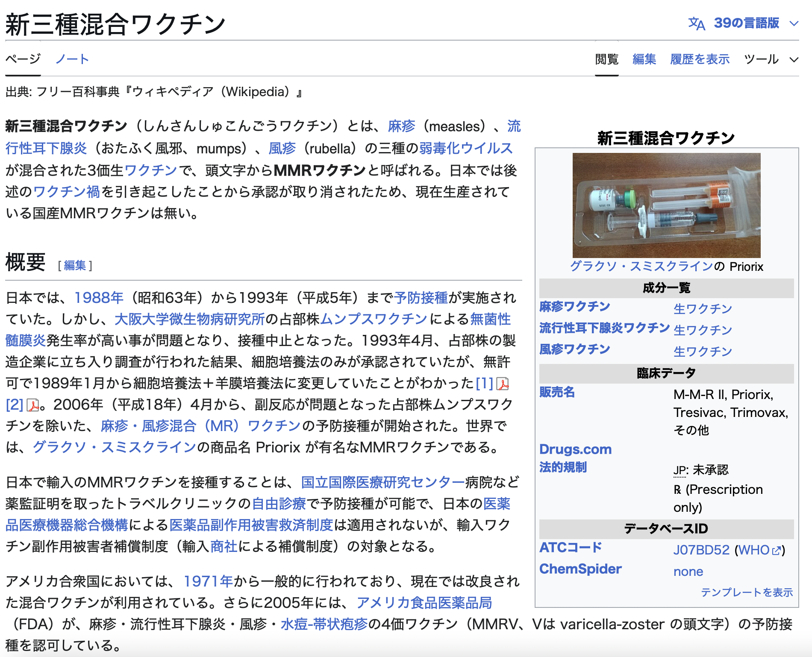Viewport: 812px width, 657px height.
Task: Select the bold MMRワクチン text in intro
Action: 319,170
